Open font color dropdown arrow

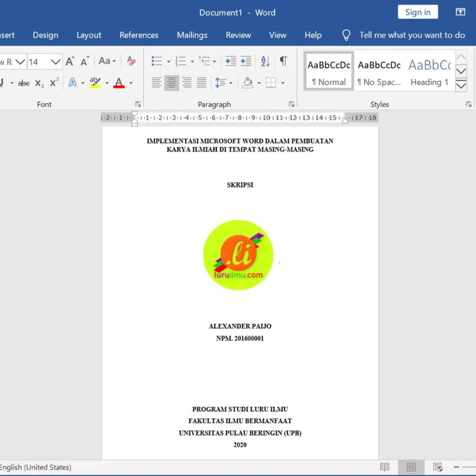131,83
